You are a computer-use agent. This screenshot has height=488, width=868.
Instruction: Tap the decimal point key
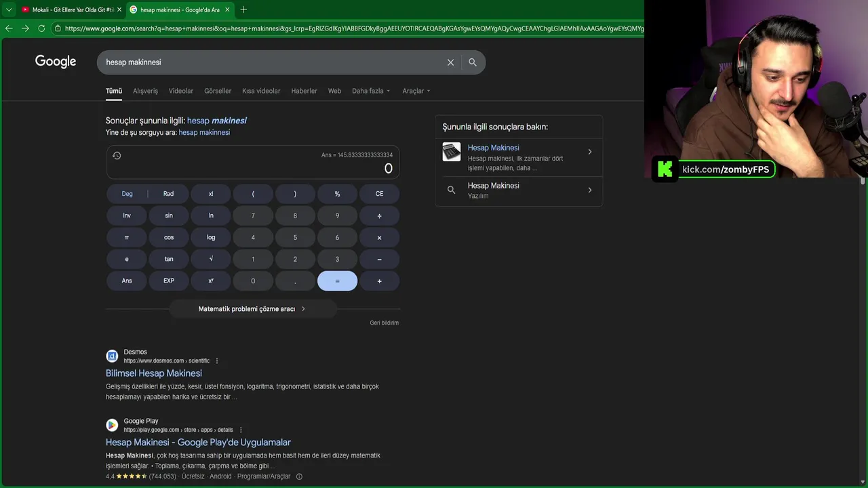pos(295,281)
